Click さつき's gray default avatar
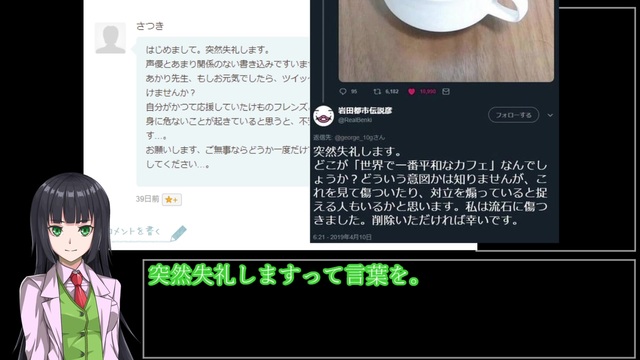640x360 pixels. [x=110, y=38]
